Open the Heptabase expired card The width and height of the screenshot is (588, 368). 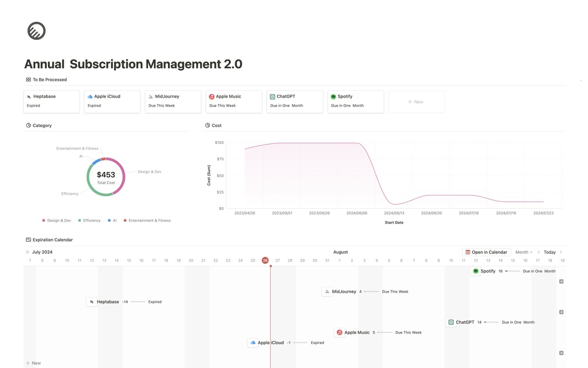(x=51, y=101)
